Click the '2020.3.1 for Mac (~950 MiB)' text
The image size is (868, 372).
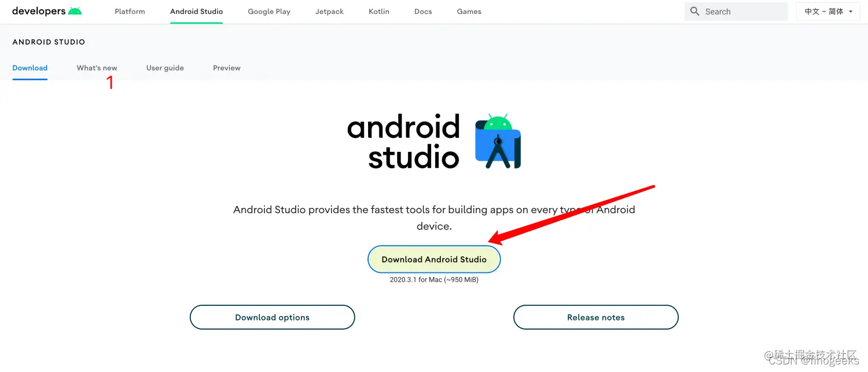coord(434,280)
